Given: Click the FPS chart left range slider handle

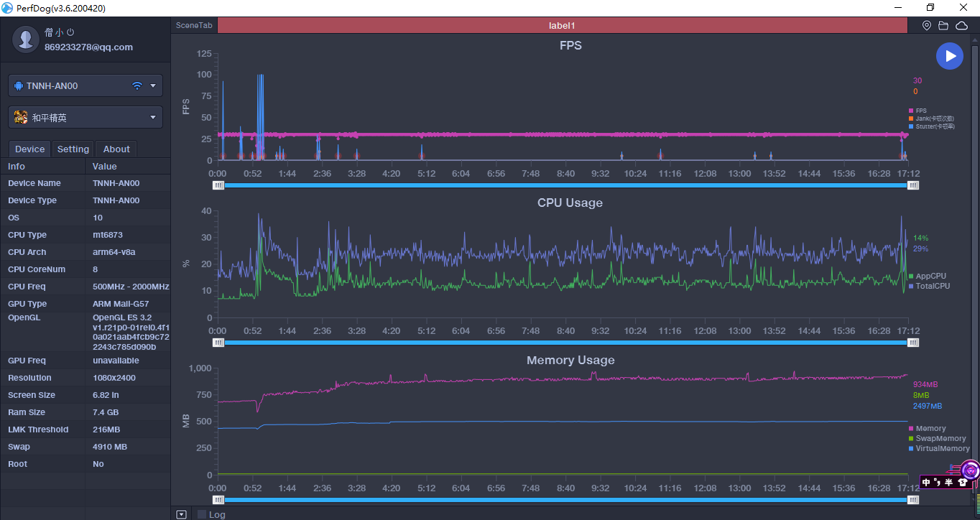Looking at the screenshot, I should click(x=218, y=185).
